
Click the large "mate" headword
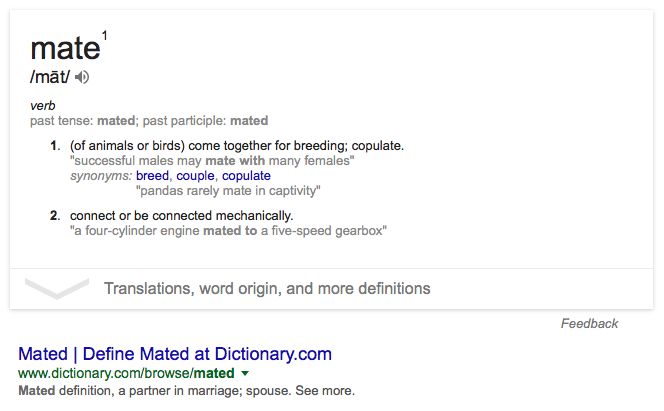pyautogui.click(x=66, y=48)
